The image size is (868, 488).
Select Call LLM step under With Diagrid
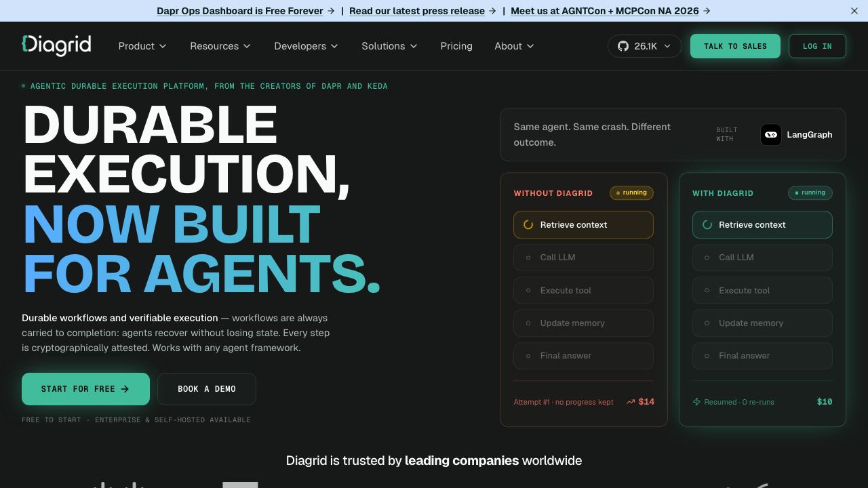762,258
